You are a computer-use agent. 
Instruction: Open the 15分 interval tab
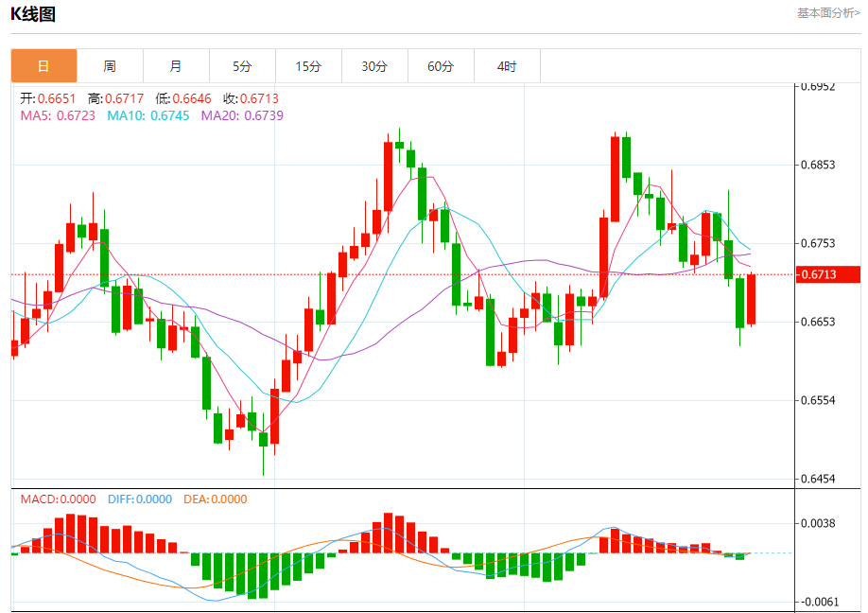pyautogui.click(x=308, y=66)
